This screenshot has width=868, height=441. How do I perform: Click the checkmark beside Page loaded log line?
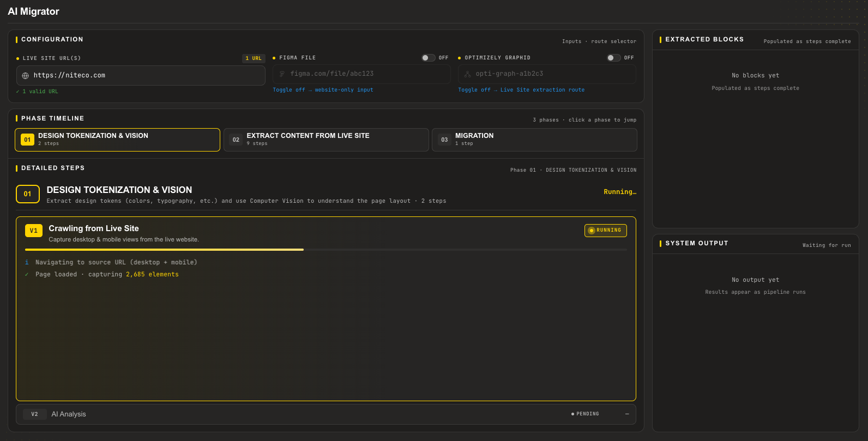(27, 274)
